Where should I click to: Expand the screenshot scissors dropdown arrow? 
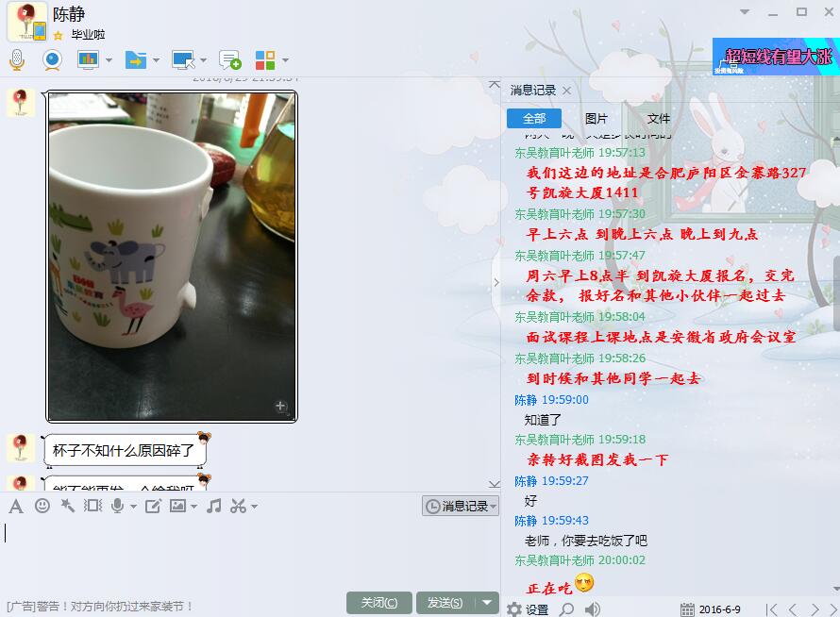coord(254,506)
